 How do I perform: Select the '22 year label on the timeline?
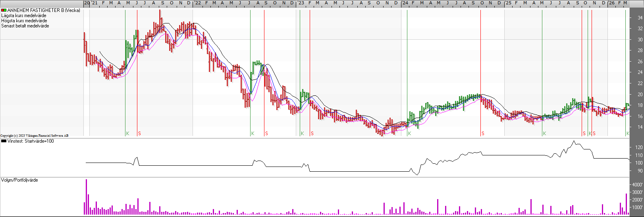[x=197, y=3]
